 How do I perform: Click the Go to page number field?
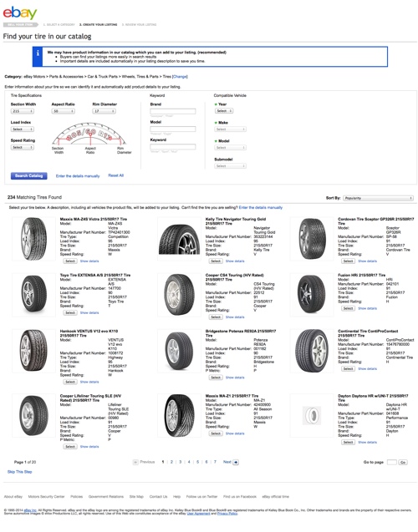(391, 462)
